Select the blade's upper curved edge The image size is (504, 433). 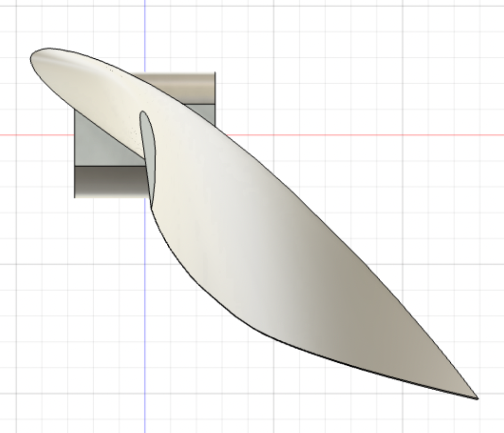click(283, 183)
